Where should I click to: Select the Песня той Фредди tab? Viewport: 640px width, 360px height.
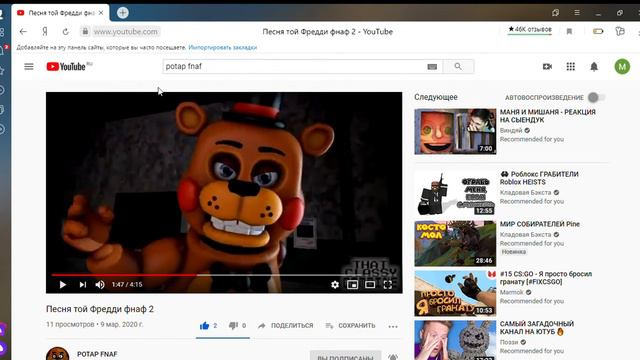pos(60,13)
